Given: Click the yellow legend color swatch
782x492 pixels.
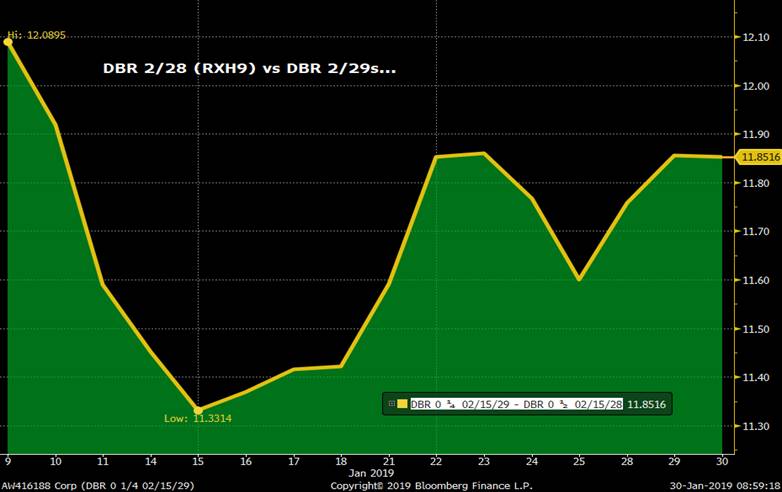Looking at the screenshot, I should point(402,404).
